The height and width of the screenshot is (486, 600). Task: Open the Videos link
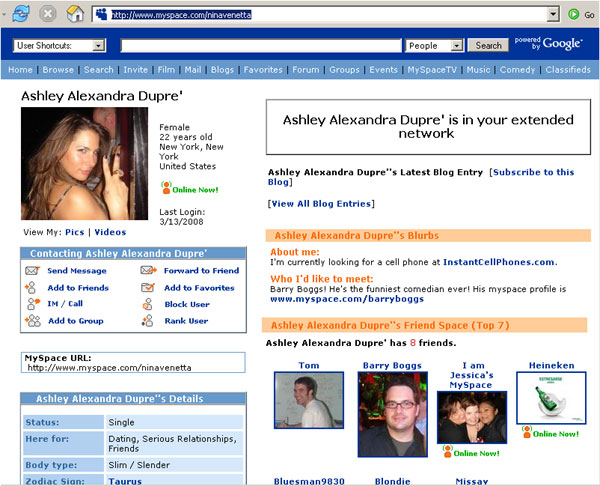point(110,232)
